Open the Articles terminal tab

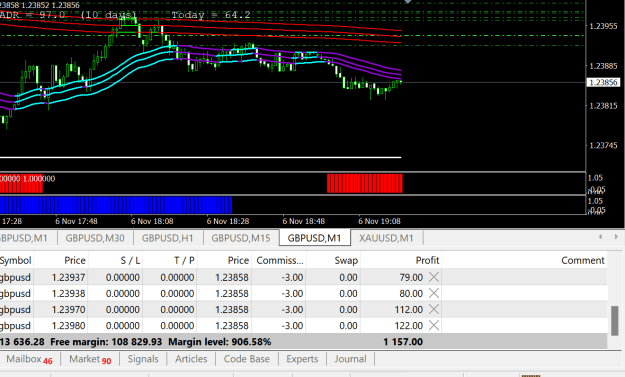[x=191, y=359]
